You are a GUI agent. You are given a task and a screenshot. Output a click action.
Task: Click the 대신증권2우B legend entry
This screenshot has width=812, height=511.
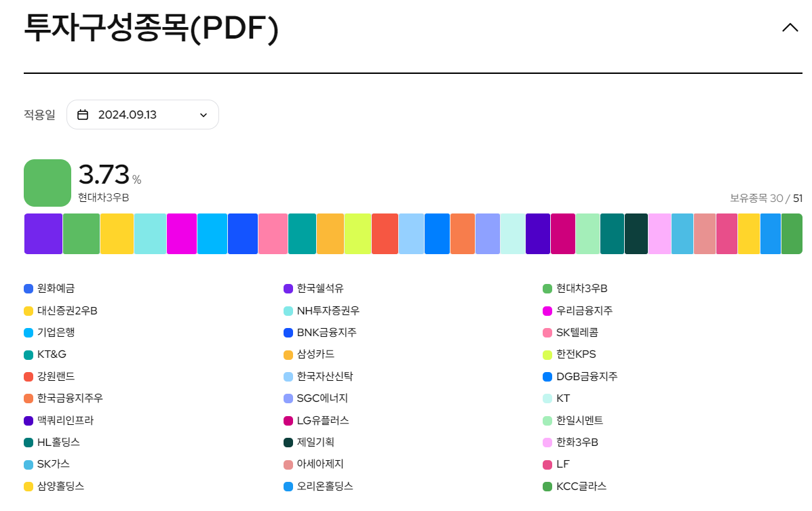click(x=61, y=311)
